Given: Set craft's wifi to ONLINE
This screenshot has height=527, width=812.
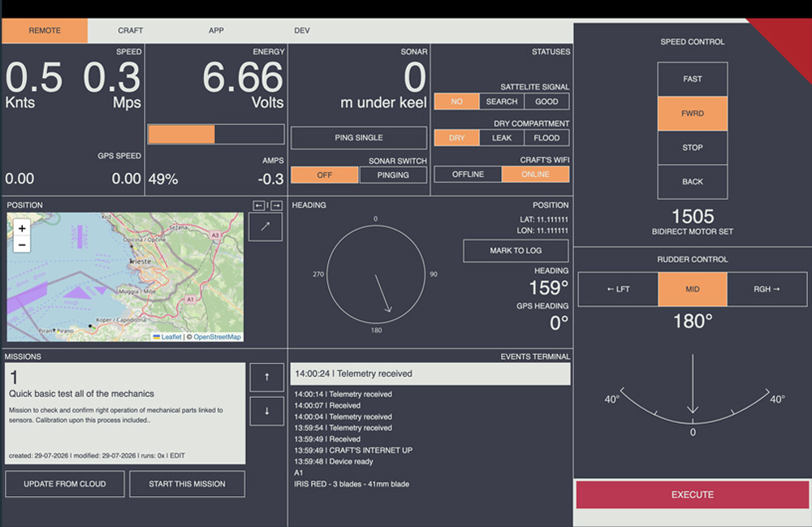Looking at the screenshot, I should click(535, 174).
